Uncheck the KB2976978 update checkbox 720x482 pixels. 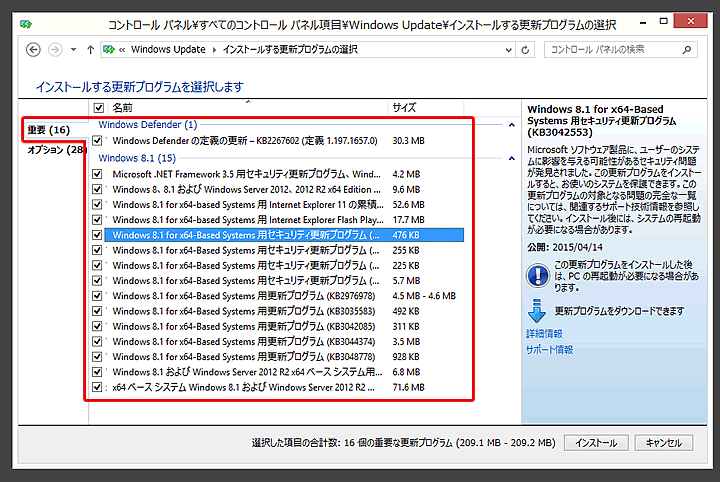97,296
